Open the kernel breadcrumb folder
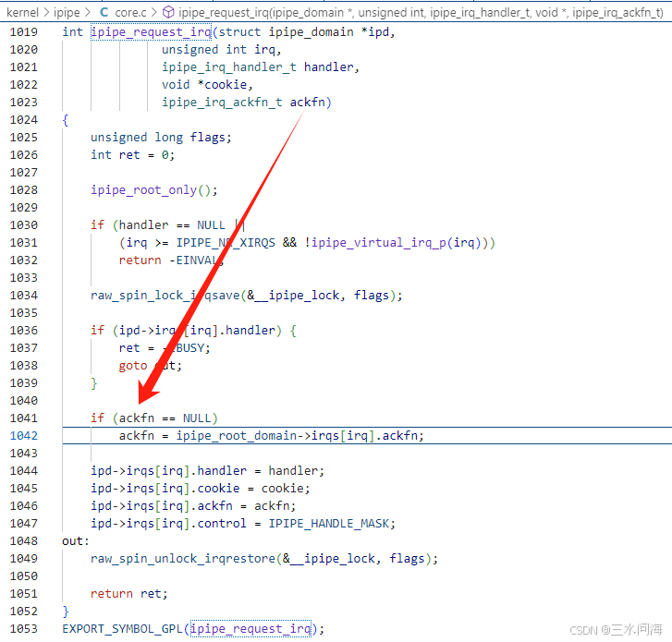 (23, 12)
